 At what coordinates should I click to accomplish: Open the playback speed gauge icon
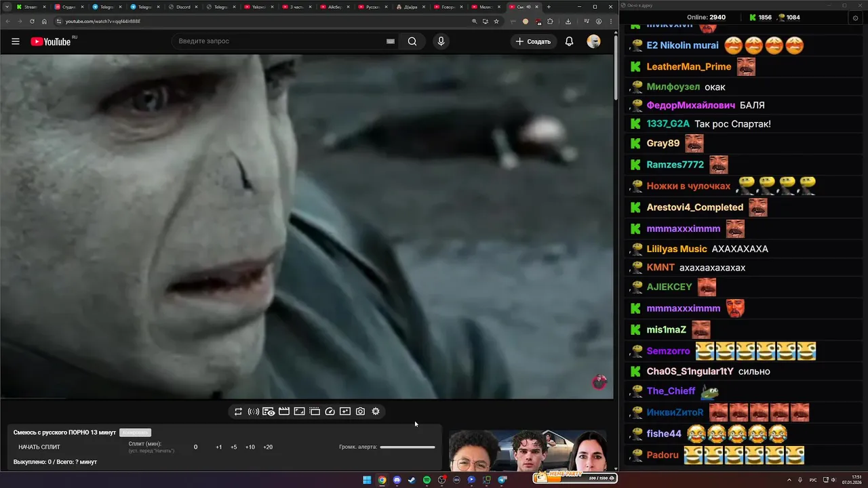point(330,411)
